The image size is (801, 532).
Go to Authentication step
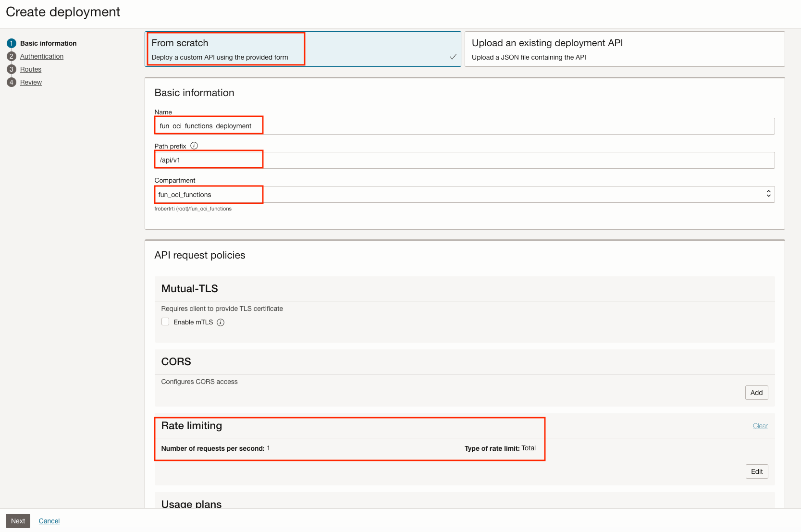42,56
